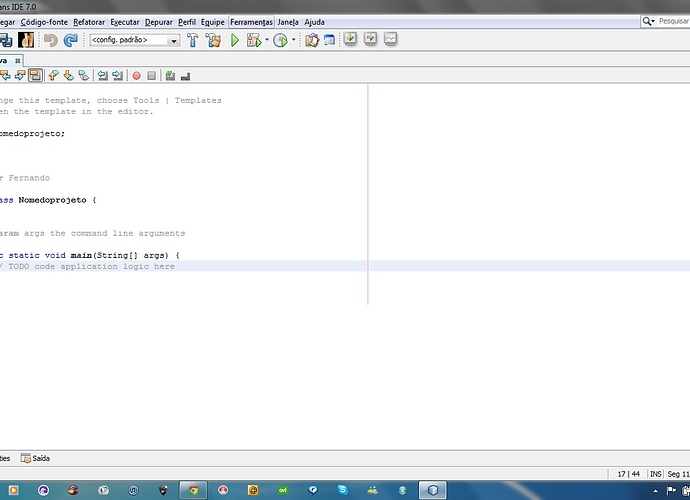Click the blue window toolbar icon
Viewport: 690px width, 500px height.
click(330, 40)
